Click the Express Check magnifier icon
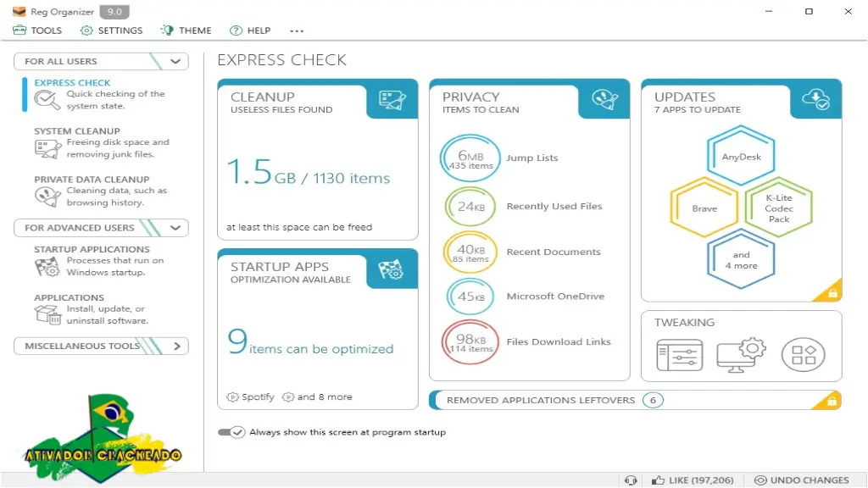The width and height of the screenshot is (868, 488). point(47,100)
